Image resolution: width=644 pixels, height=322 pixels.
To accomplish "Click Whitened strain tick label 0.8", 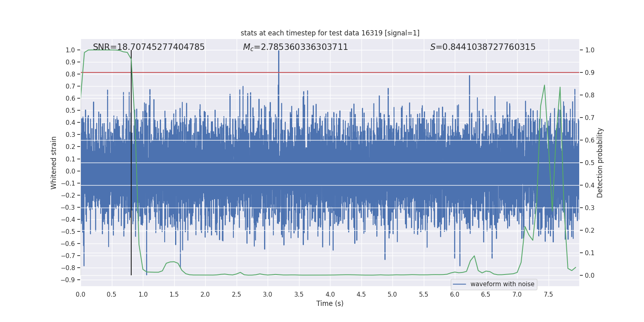I will 70,74.
